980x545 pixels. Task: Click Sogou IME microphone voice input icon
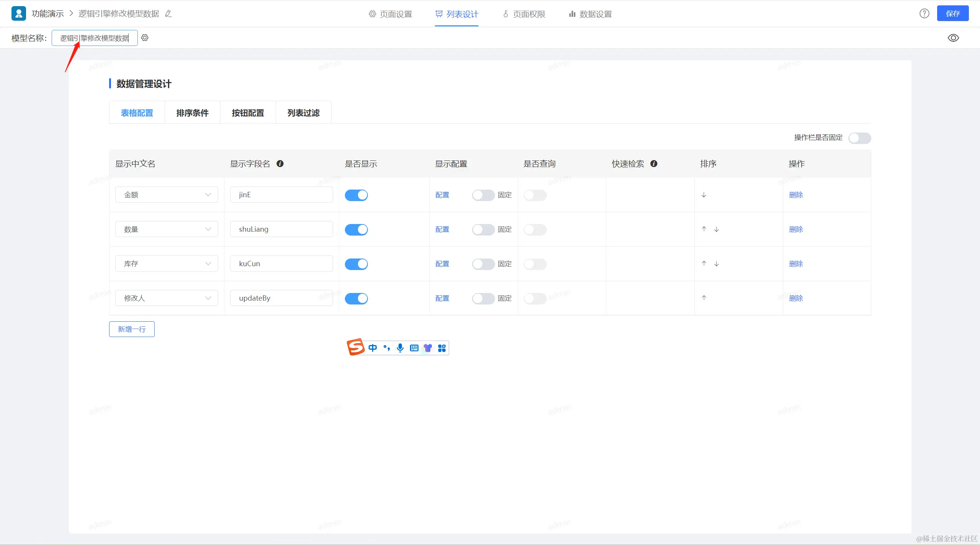[x=400, y=348]
